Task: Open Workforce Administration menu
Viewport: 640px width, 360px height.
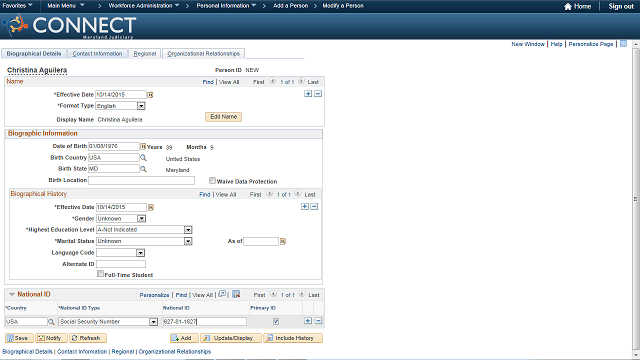Action: [144, 6]
